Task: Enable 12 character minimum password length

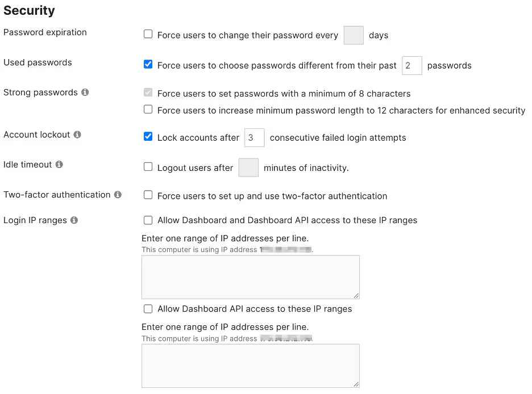Action: (148, 109)
